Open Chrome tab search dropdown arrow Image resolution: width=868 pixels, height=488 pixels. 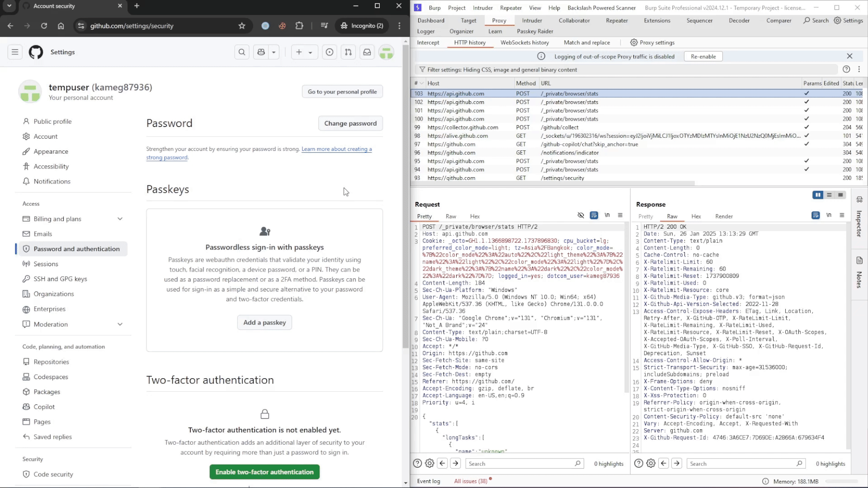[9, 6]
